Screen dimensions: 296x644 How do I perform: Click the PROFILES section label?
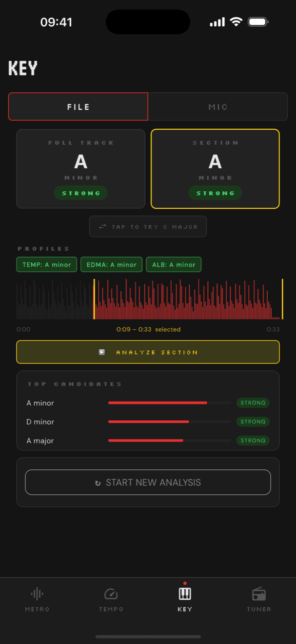coord(44,249)
